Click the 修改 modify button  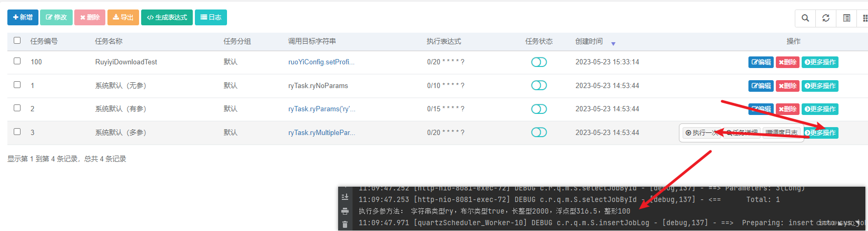[56, 17]
